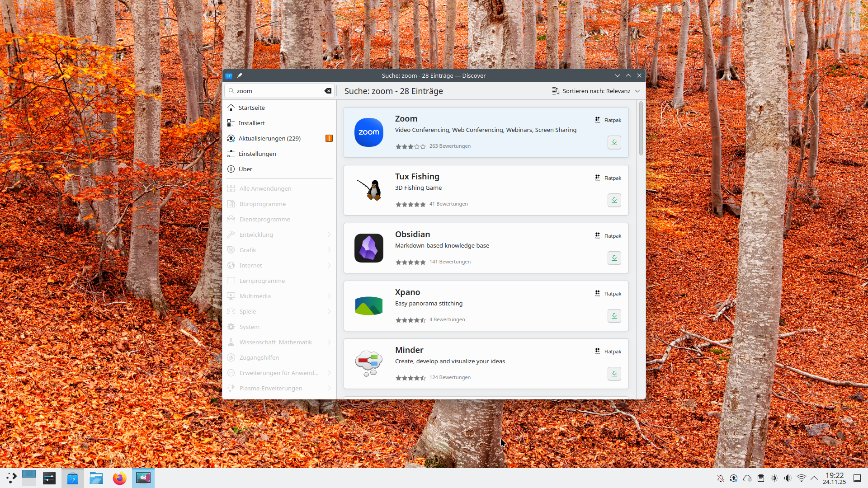This screenshot has height=488, width=868.
Task: Click the install icon for Tux Fishing
Action: (614, 200)
